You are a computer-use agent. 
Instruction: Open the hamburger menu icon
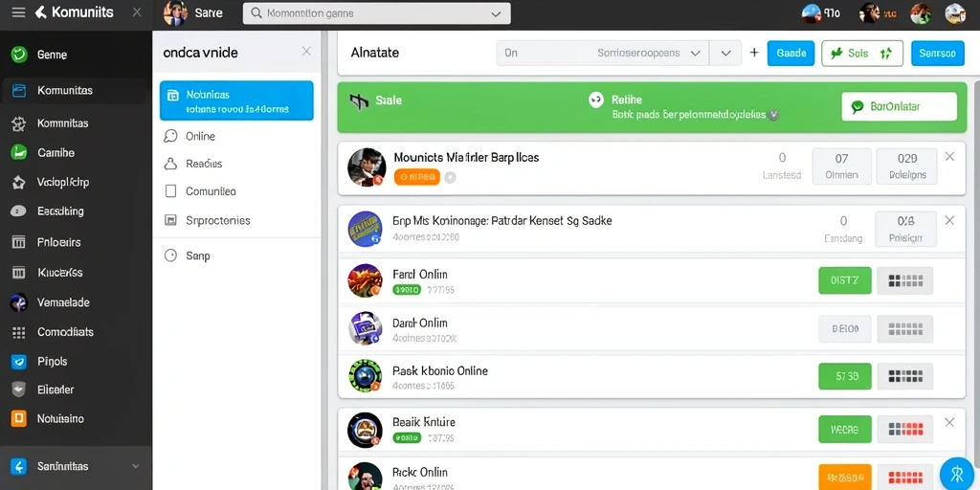[19, 12]
